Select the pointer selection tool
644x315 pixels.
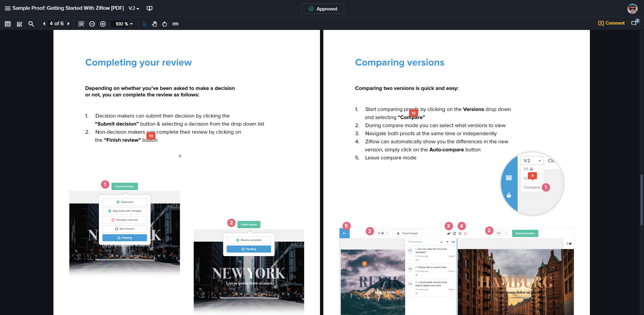coord(144,24)
